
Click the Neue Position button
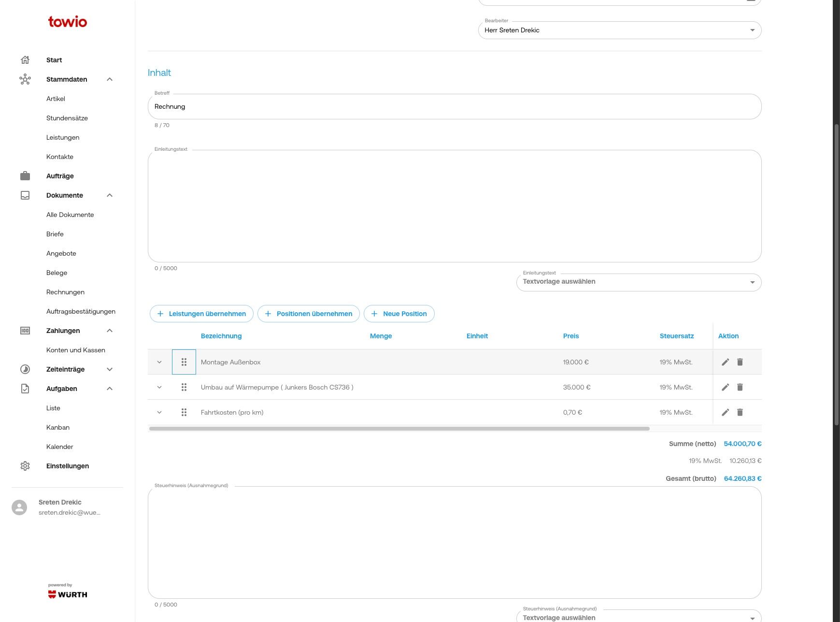click(399, 314)
